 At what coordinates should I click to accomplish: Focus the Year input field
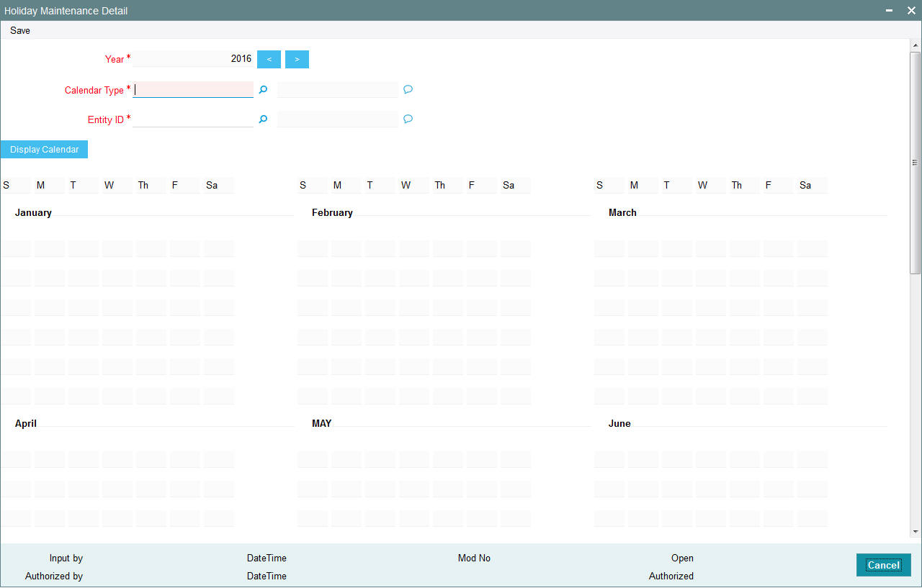(x=193, y=59)
